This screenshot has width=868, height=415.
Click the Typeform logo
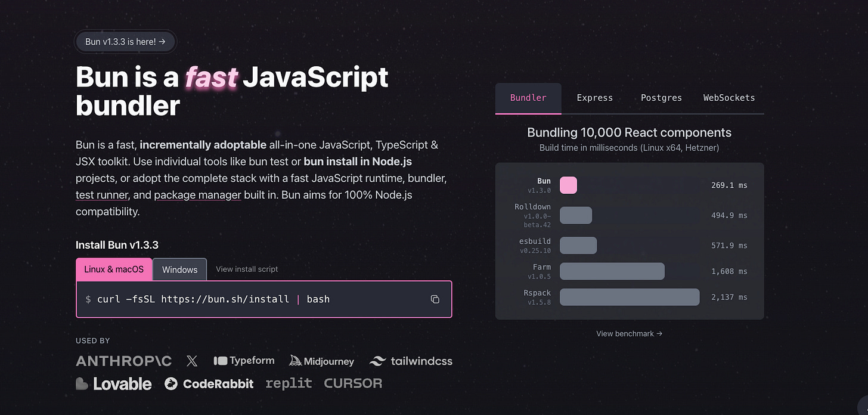pos(244,361)
